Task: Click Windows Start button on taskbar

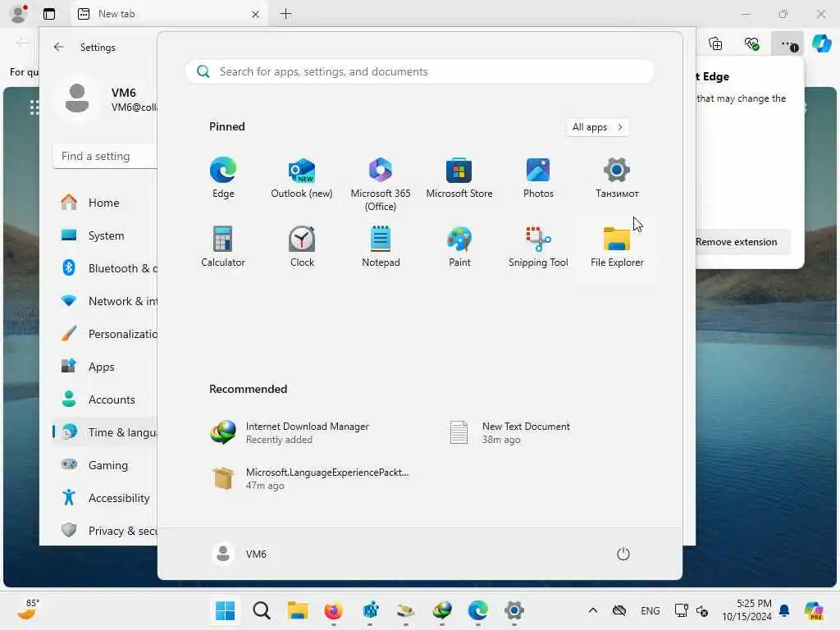Action: 225,610
